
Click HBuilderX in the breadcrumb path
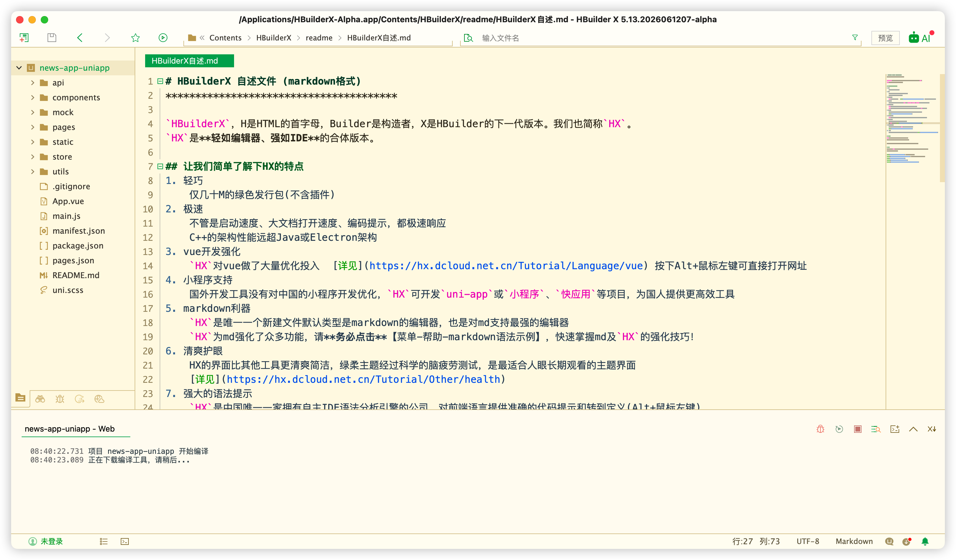click(274, 38)
